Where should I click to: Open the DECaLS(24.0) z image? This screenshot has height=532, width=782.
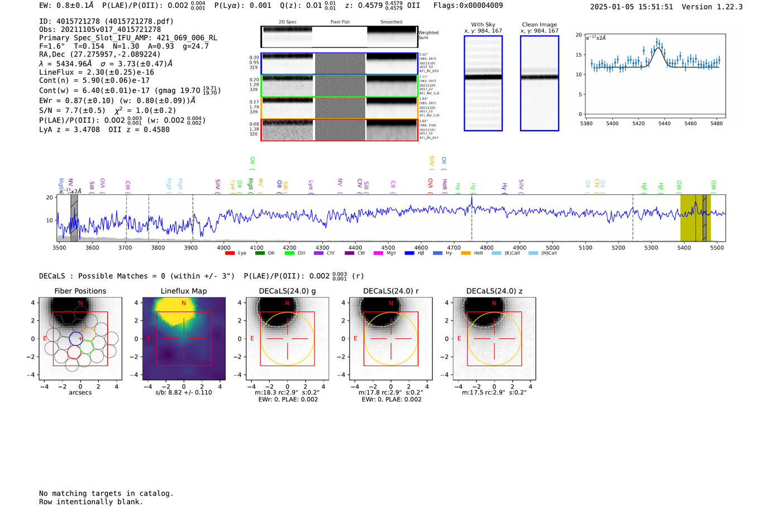494,339
